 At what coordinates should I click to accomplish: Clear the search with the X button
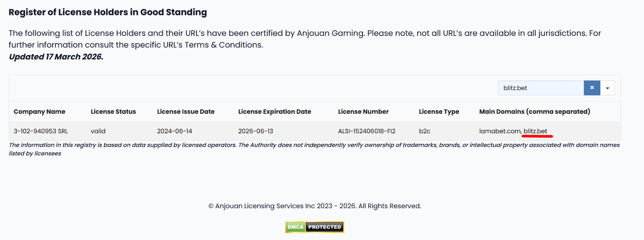click(x=592, y=88)
